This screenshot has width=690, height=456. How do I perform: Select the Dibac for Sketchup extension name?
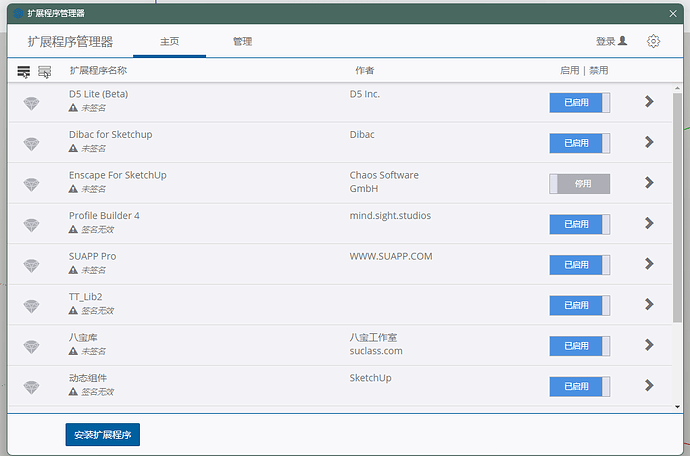[x=110, y=135]
